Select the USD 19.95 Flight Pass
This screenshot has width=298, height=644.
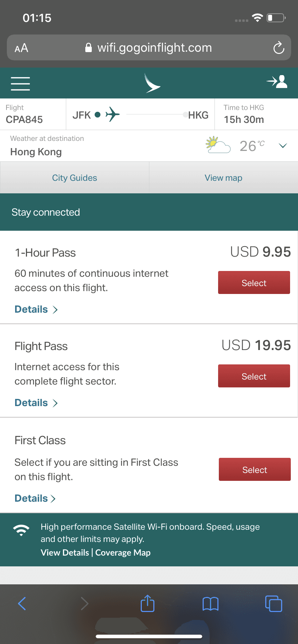[254, 376]
